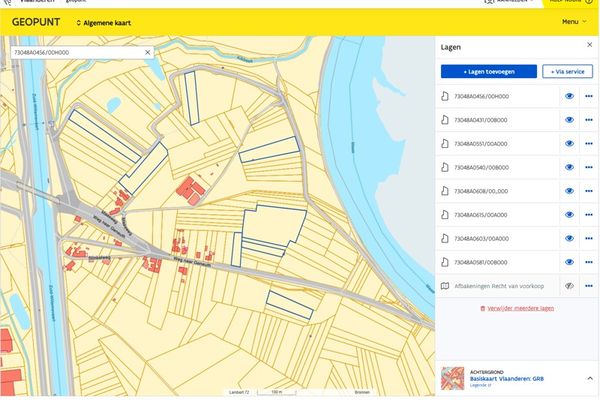Expand the Achtergrond background panel chevron
The image size is (600, 400).
589,378
